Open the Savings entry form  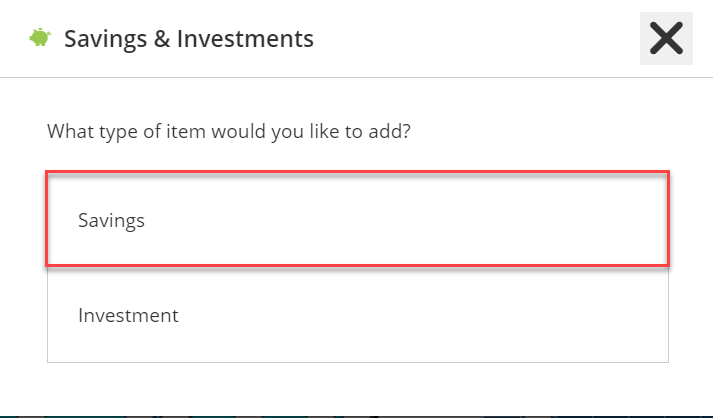pos(357,219)
